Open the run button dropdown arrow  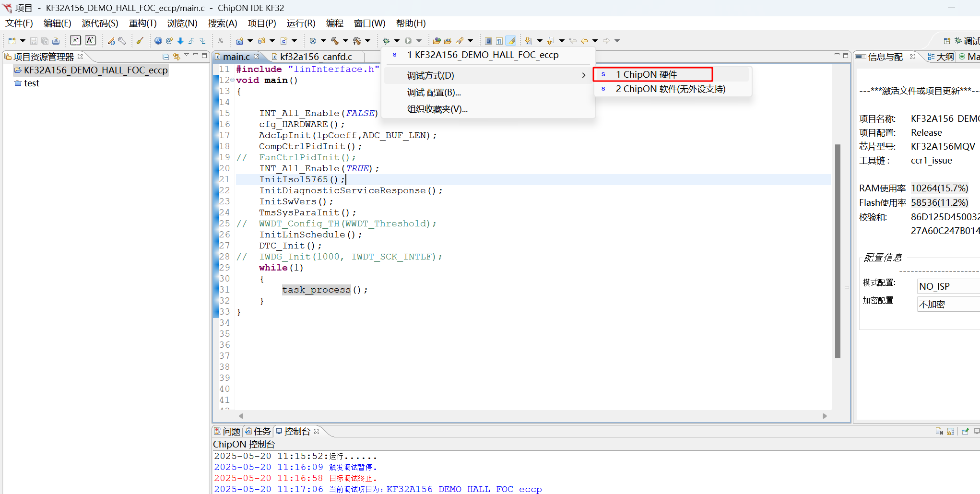pyautogui.click(x=419, y=41)
